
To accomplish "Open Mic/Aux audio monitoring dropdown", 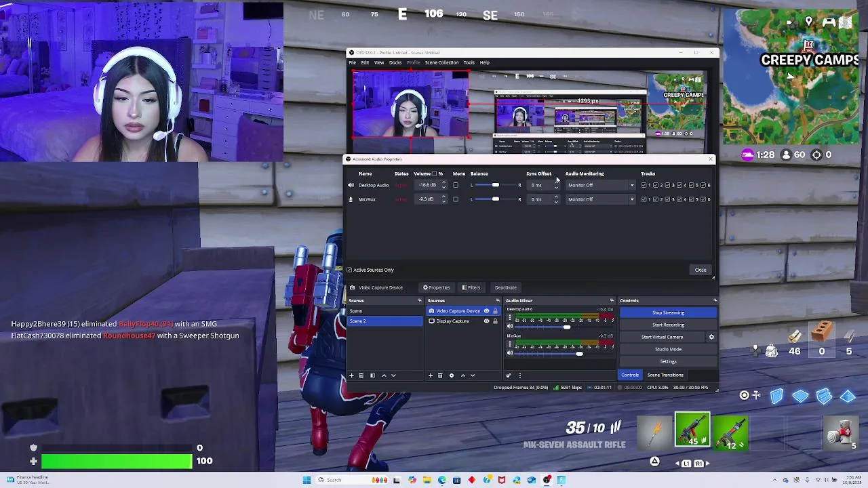I will (x=601, y=199).
